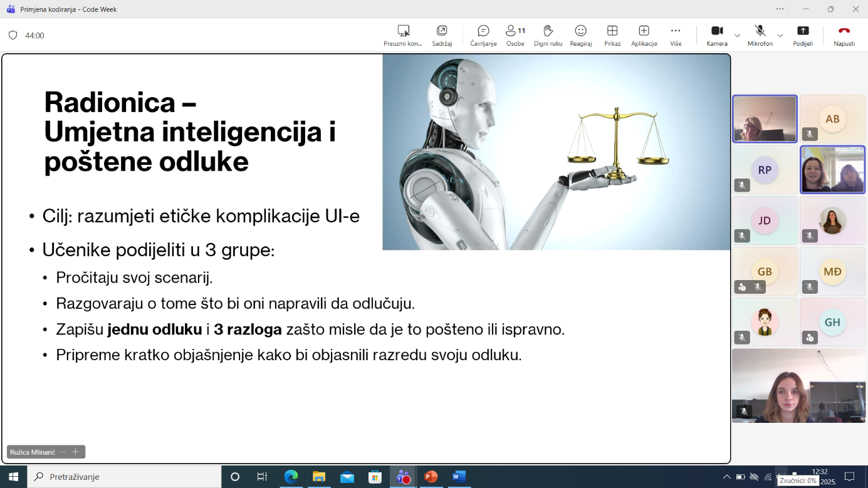The width and height of the screenshot is (868, 488).
Task: Open the title bar ellipsis menu
Action: (780, 9)
